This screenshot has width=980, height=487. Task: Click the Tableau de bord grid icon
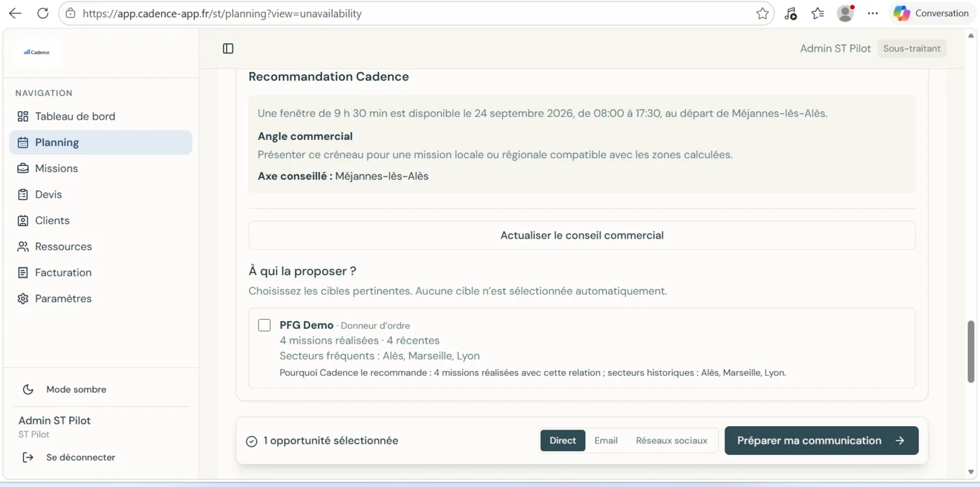coord(23,116)
